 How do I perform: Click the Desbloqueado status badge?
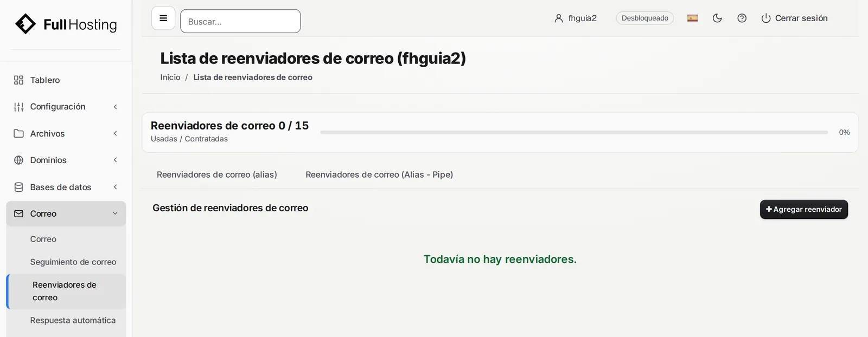coord(645,18)
